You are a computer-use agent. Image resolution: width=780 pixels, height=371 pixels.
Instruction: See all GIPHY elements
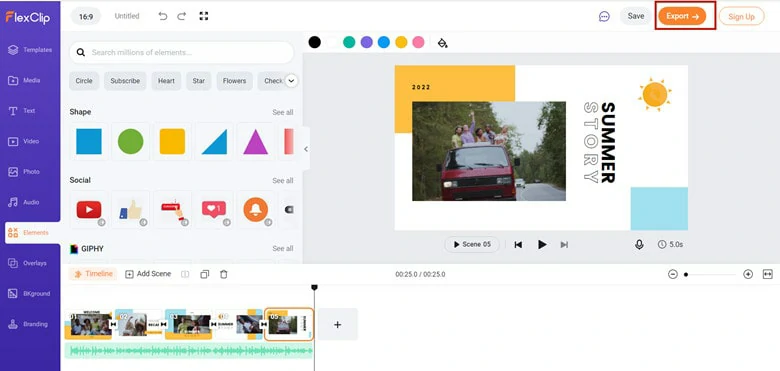coord(283,249)
